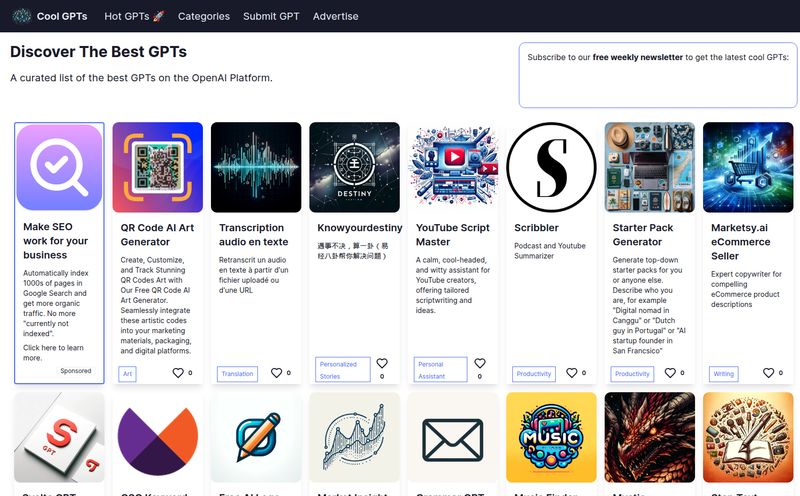Click the Discover The Best GPTs heading
800x496 pixels.
click(x=98, y=52)
